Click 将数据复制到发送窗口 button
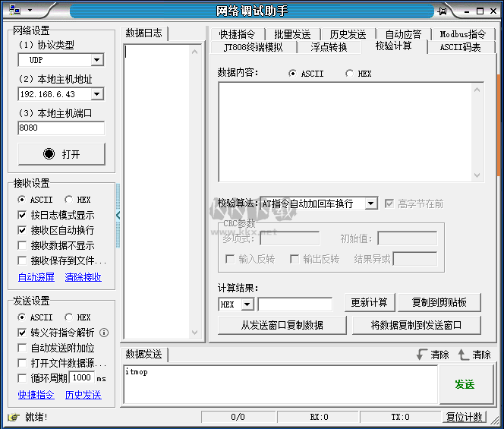This screenshot has height=429, width=504. 417,325
